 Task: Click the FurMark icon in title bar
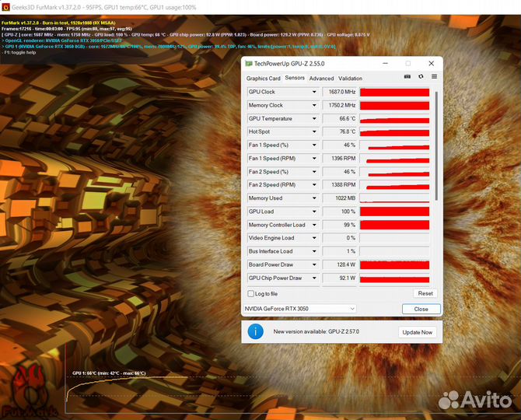5,7
